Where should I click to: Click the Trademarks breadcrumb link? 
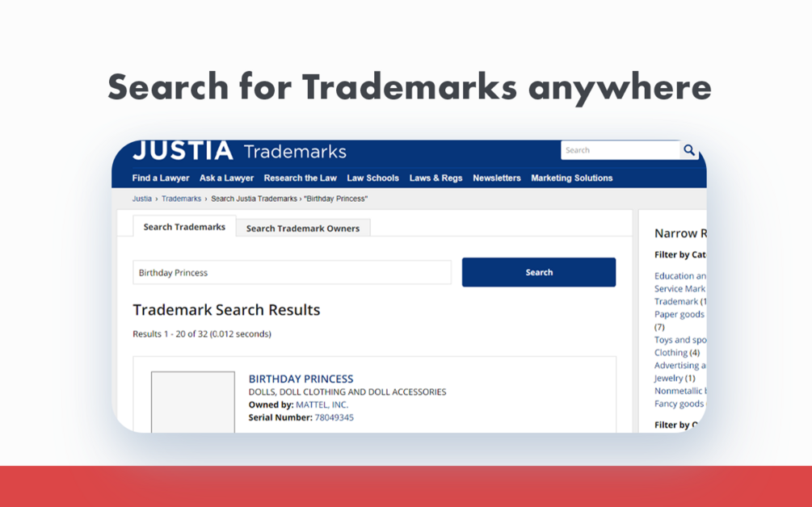181,199
